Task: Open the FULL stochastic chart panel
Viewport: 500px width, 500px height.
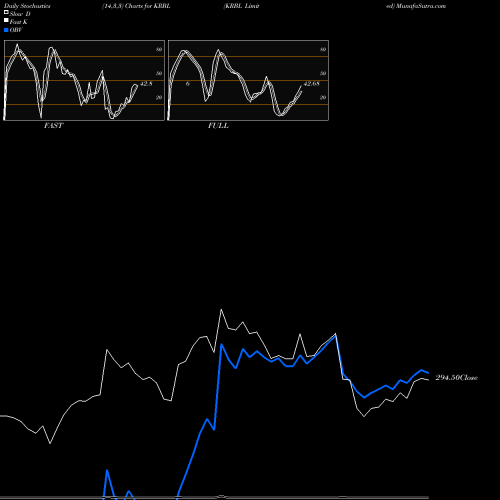Action: pyautogui.click(x=248, y=80)
